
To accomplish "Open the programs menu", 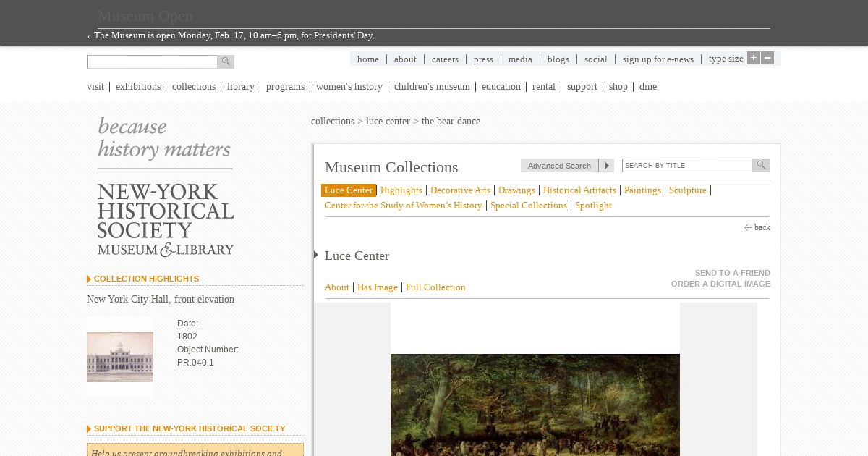I will pyautogui.click(x=285, y=87).
